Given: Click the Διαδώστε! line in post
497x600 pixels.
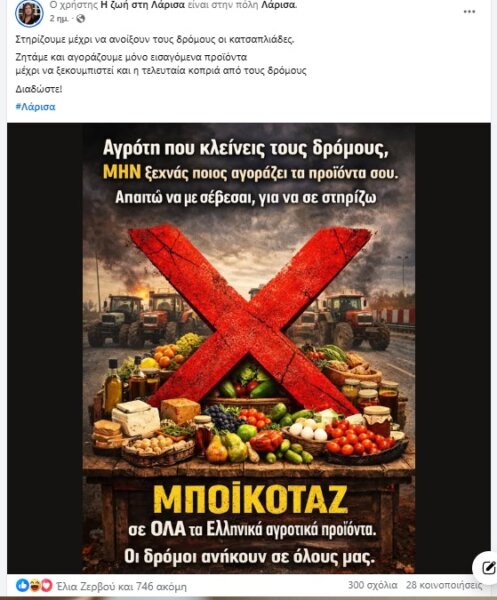Looking at the screenshot, I should pyautogui.click(x=39, y=89).
